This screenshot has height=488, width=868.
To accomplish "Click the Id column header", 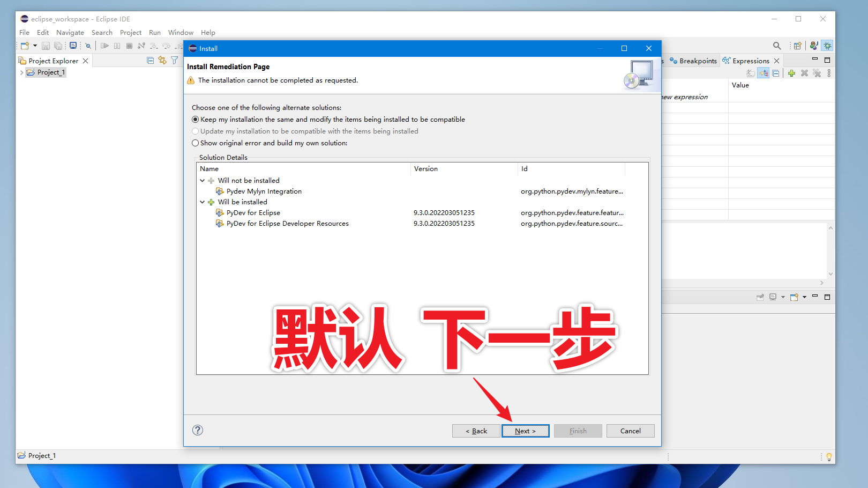I will click(571, 169).
